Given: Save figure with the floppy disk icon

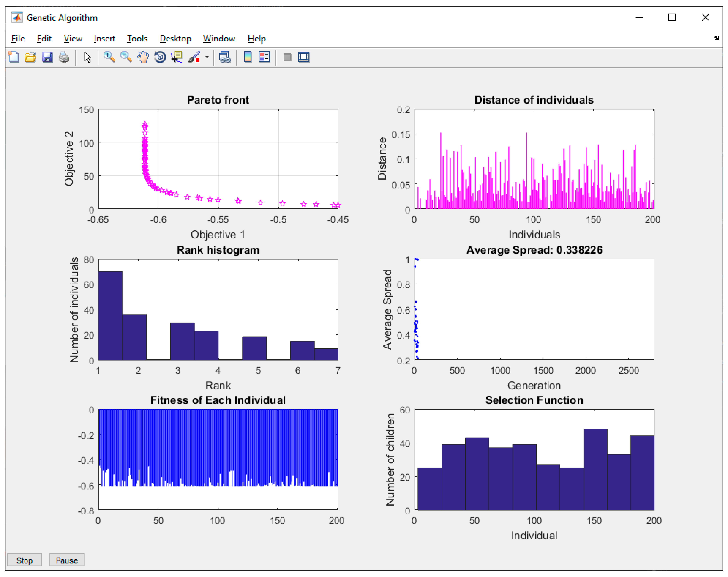Looking at the screenshot, I should [x=47, y=57].
